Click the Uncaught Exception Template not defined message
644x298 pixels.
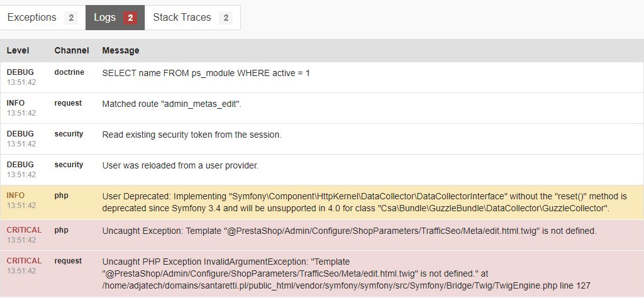click(x=349, y=231)
